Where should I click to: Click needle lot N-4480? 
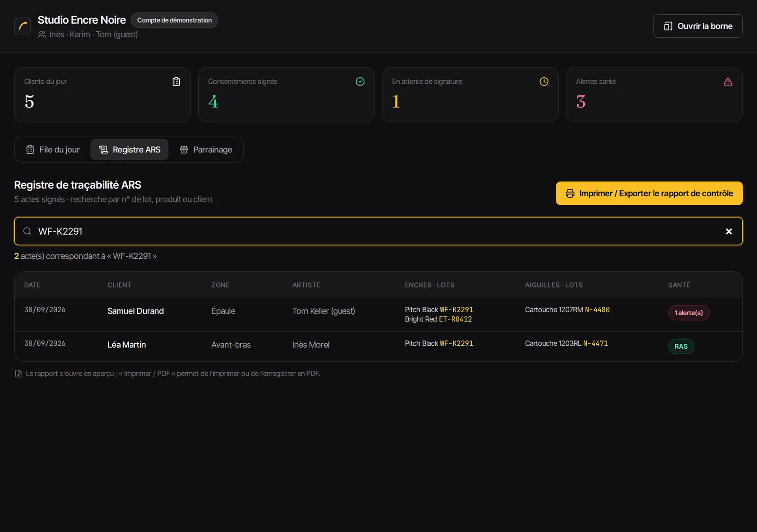[x=597, y=310]
